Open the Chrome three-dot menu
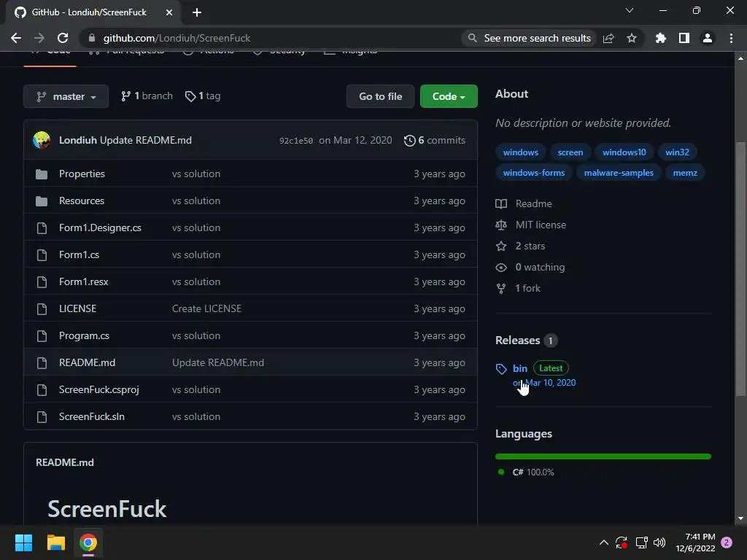The image size is (747, 560). [731, 38]
